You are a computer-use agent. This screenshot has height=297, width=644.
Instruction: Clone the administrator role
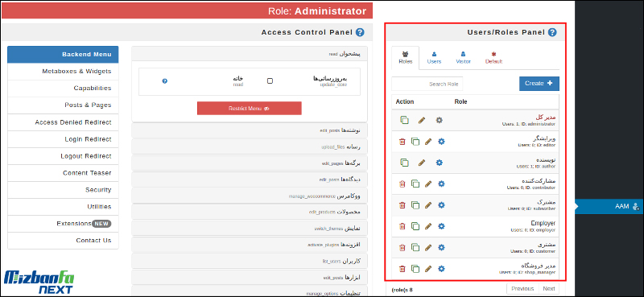point(405,121)
